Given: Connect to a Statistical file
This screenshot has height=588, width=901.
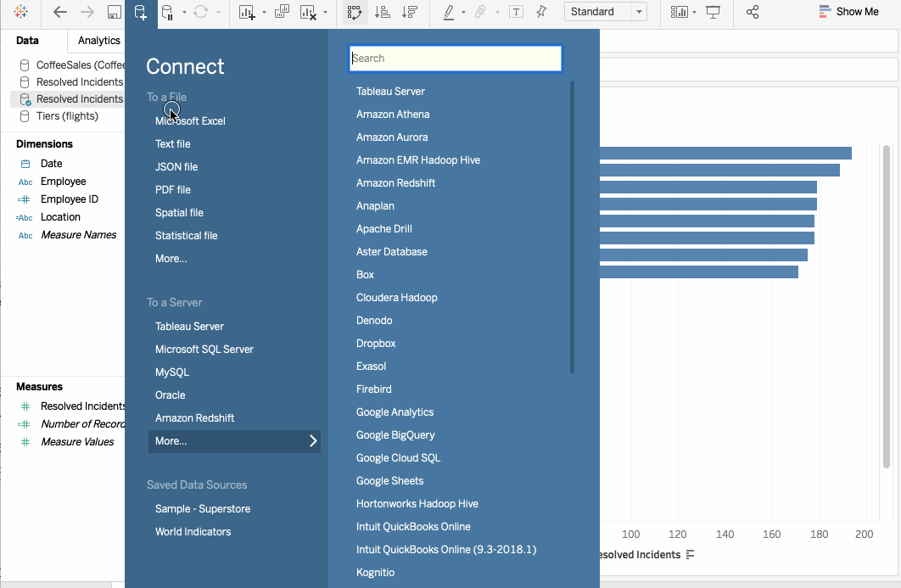Looking at the screenshot, I should 186,236.
